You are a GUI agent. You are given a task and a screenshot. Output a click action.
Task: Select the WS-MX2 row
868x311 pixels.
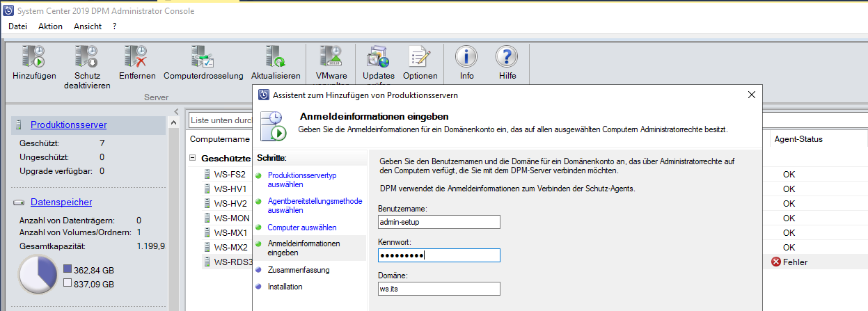pos(528,247)
